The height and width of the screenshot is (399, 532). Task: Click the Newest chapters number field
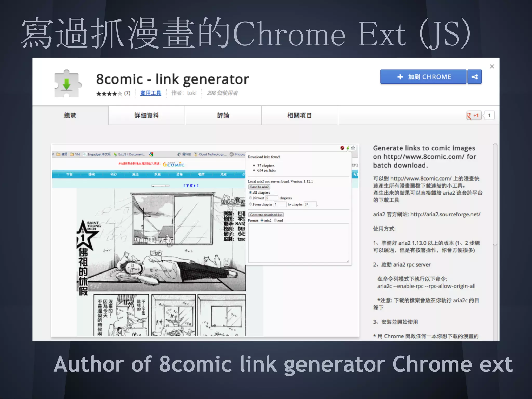pos(272,198)
